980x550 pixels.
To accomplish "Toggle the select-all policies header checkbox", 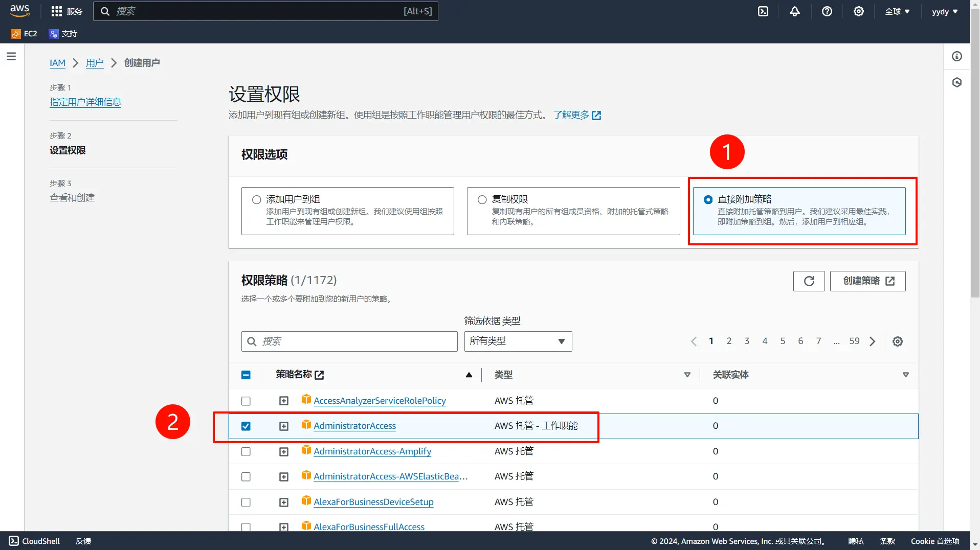I will [x=246, y=375].
